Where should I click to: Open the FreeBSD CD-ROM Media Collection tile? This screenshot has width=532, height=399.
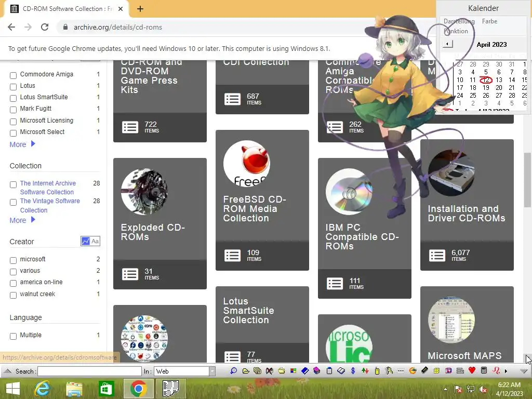(x=262, y=200)
